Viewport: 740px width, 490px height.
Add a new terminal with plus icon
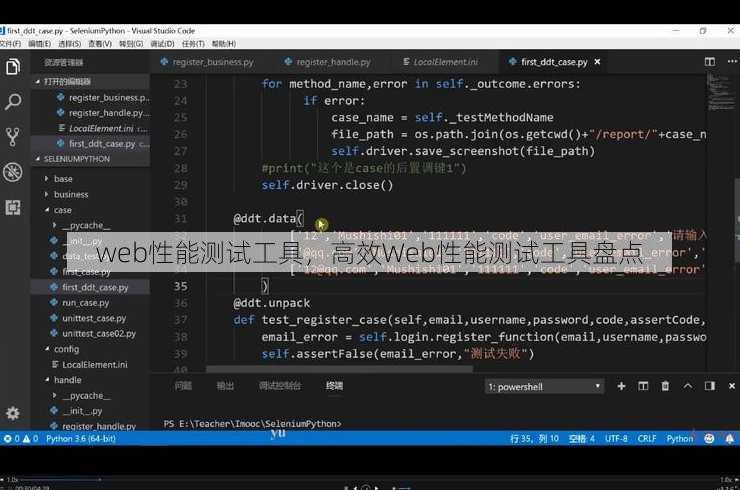(x=621, y=386)
